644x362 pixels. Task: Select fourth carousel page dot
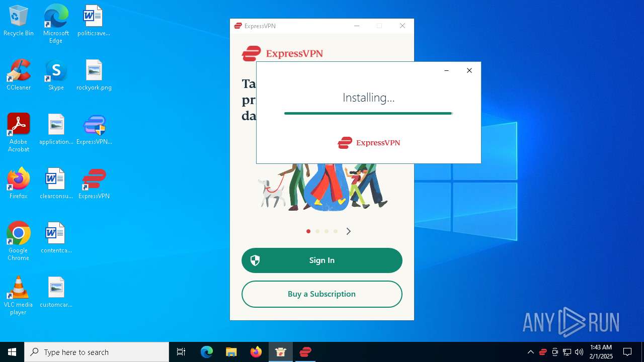tap(336, 231)
